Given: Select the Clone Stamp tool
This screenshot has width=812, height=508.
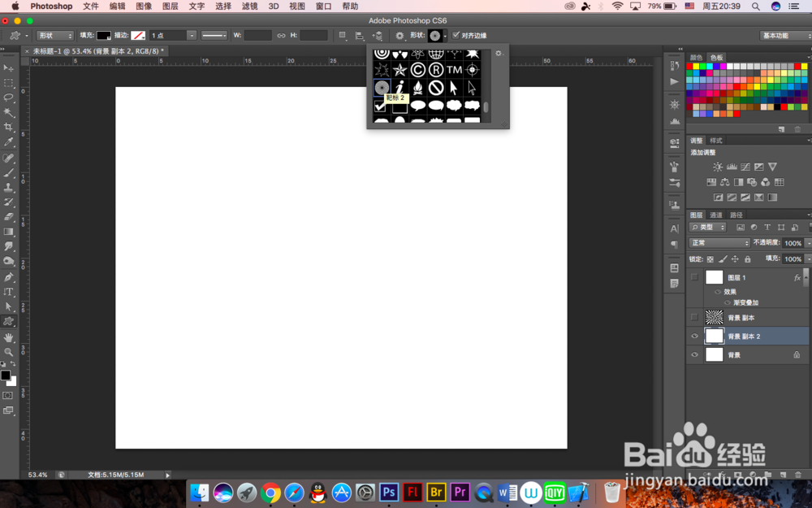Looking at the screenshot, I should (8, 188).
